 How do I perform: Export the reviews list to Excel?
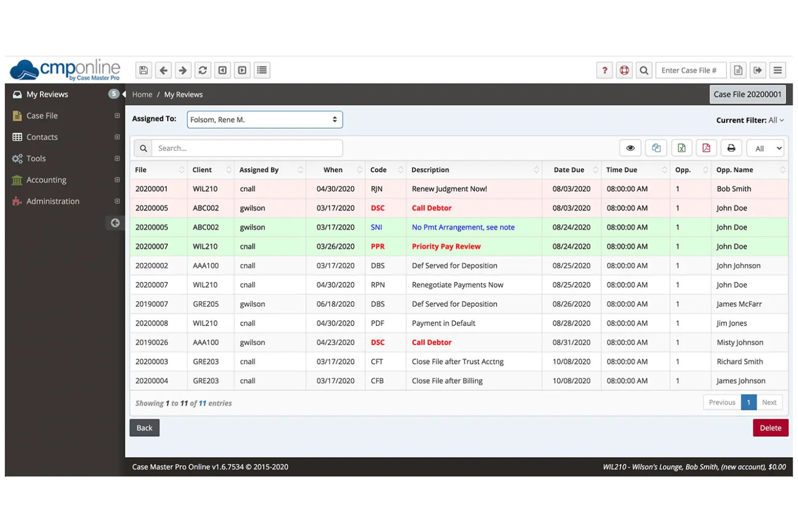681,148
